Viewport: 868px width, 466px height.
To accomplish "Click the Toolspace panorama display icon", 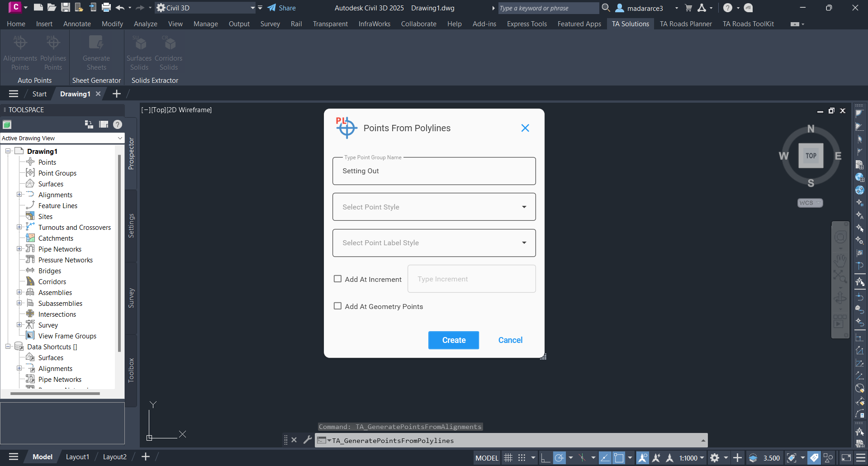I will (x=104, y=124).
